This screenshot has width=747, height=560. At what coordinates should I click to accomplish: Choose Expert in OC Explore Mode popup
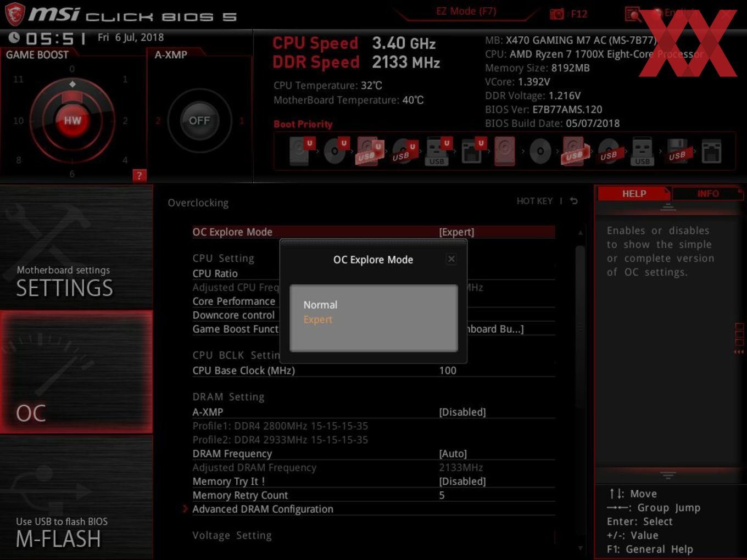tap(318, 320)
